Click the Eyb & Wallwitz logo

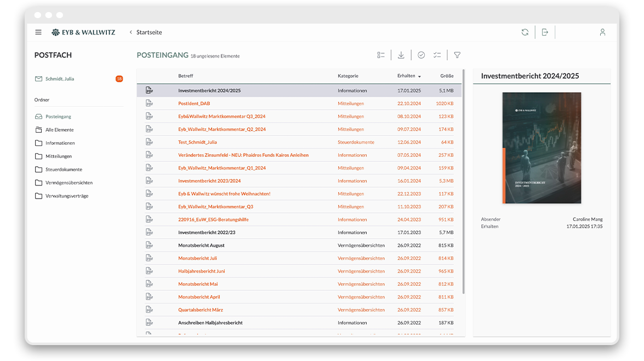coord(83,32)
